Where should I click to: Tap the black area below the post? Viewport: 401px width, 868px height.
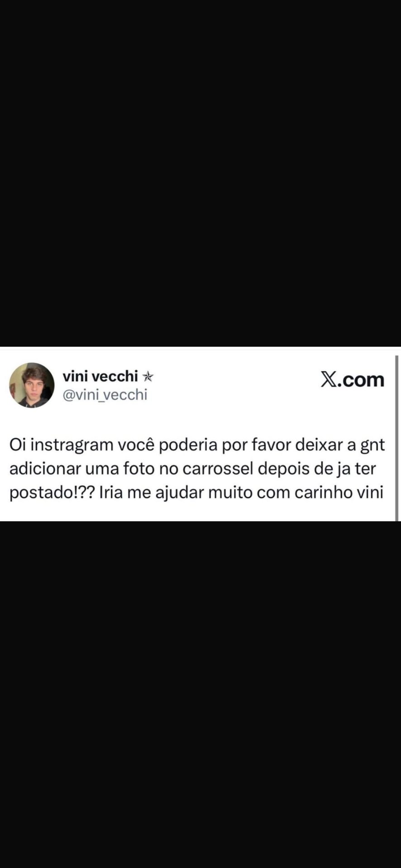coord(200,694)
